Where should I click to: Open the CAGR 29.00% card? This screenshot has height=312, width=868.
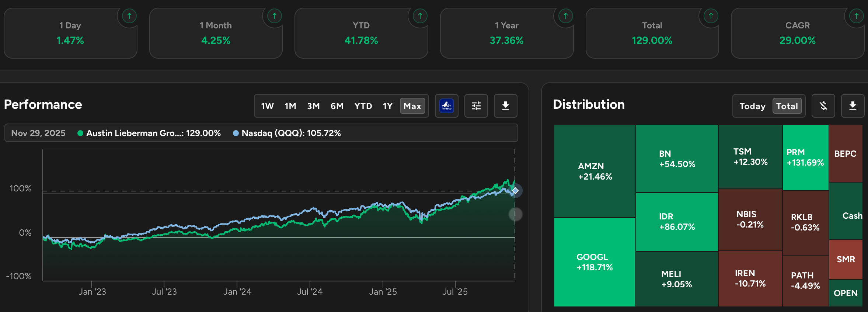pyautogui.click(x=798, y=33)
